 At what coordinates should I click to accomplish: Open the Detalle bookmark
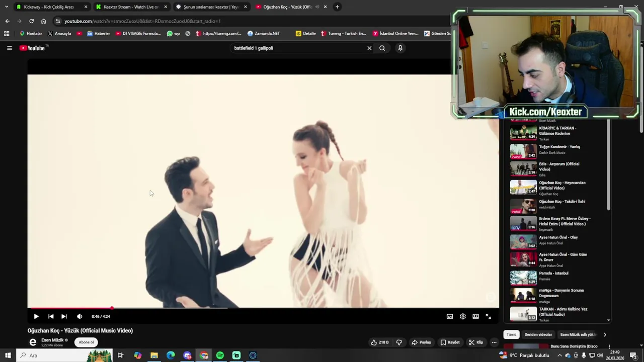(x=305, y=34)
